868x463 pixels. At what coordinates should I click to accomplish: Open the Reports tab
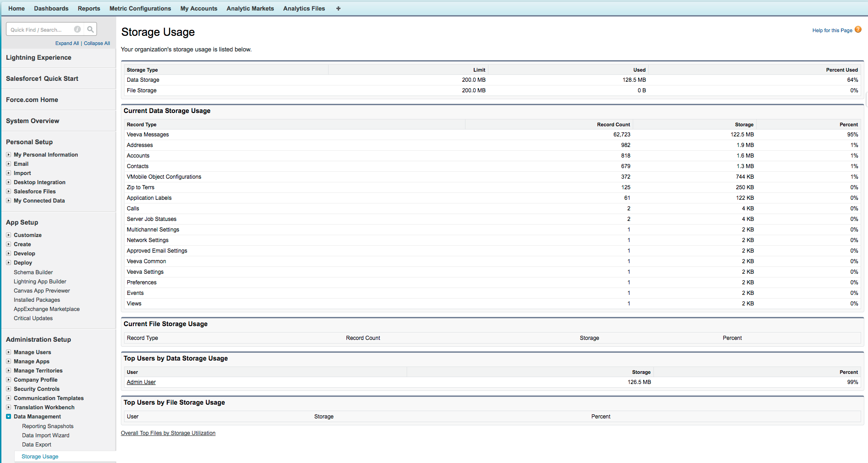coord(89,8)
